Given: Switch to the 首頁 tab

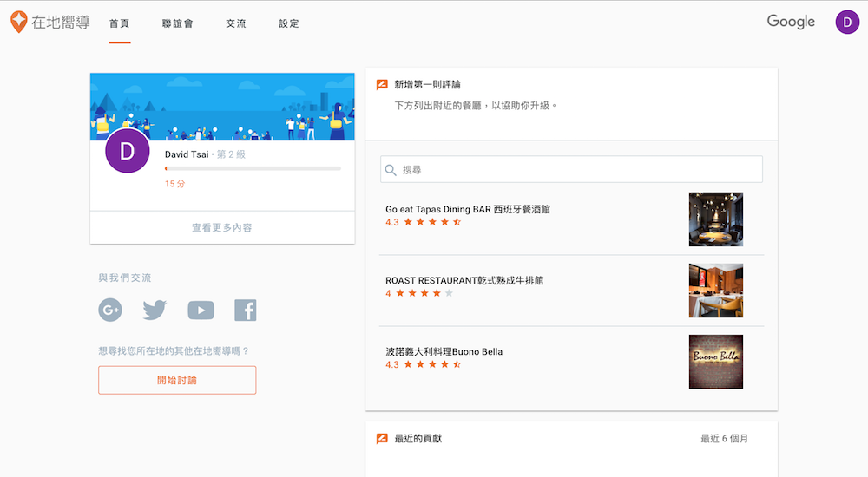Looking at the screenshot, I should 120,23.
